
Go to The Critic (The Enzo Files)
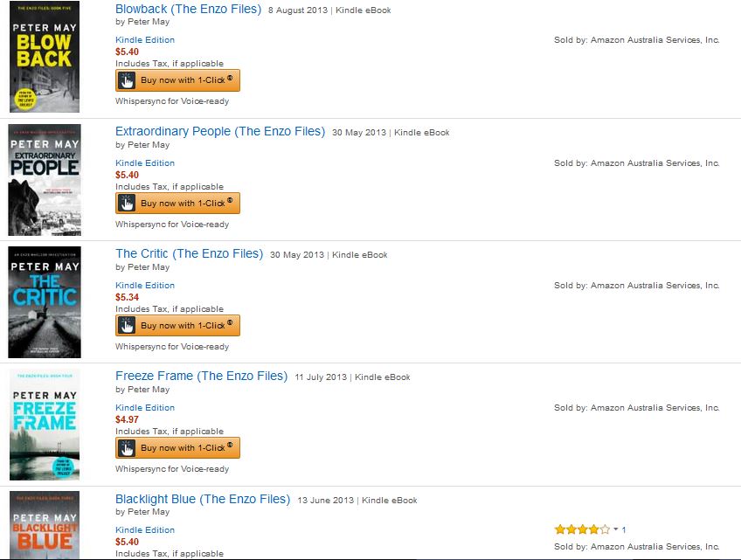click(x=189, y=253)
